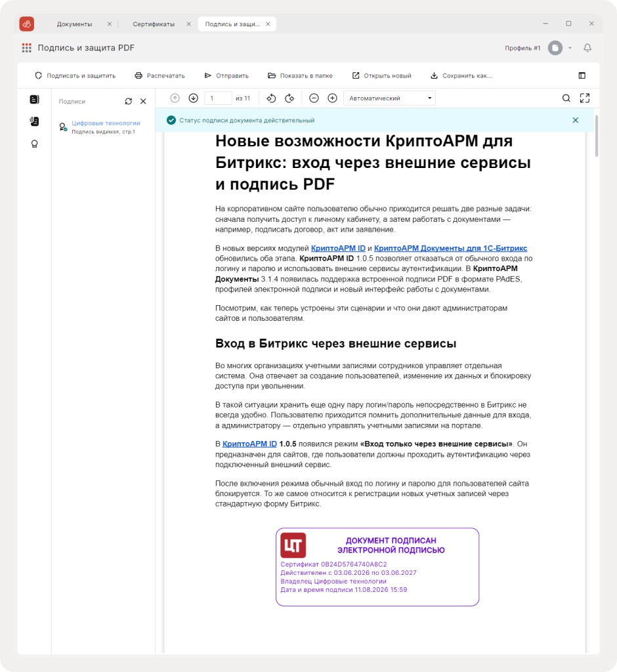
Task: Open the signatures sidebar icon
Action: point(34,121)
